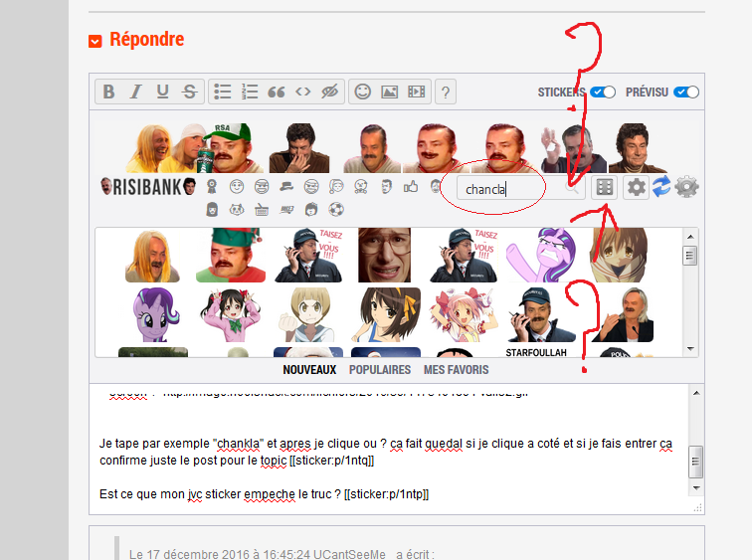Select the thumbs-up category icon
The image size is (752, 560).
click(411, 187)
